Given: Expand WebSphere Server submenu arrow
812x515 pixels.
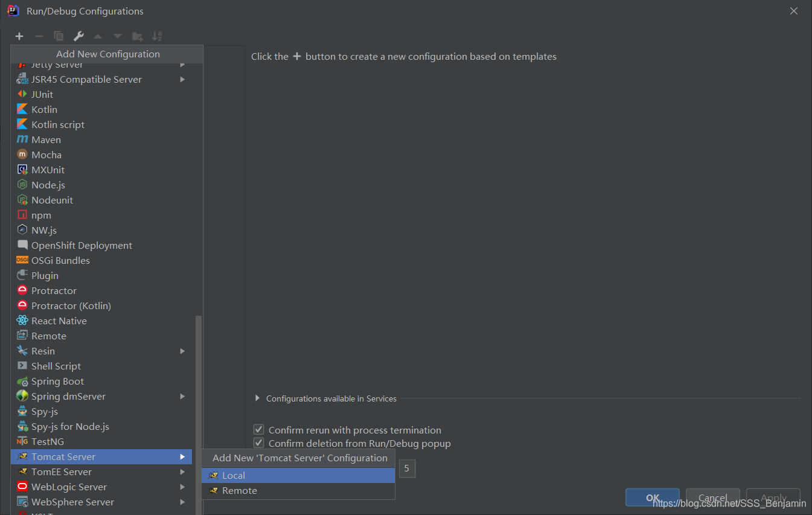Looking at the screenshot, I should click(x=182, y=502).
